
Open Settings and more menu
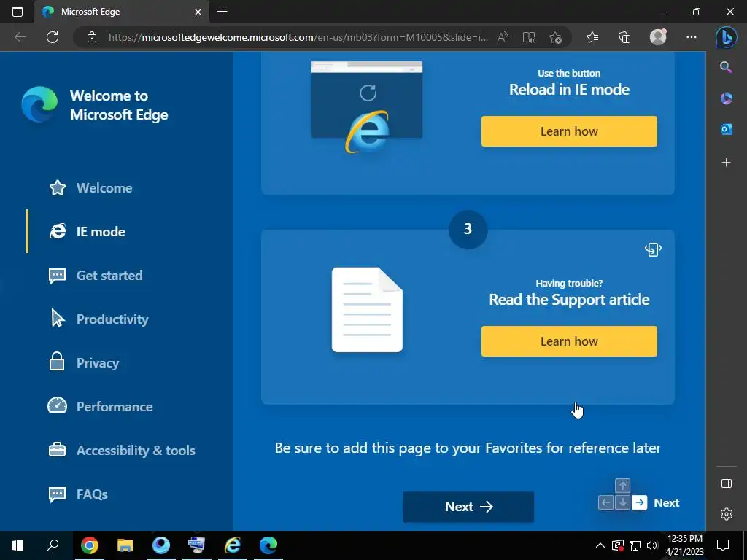click(692, 37)
